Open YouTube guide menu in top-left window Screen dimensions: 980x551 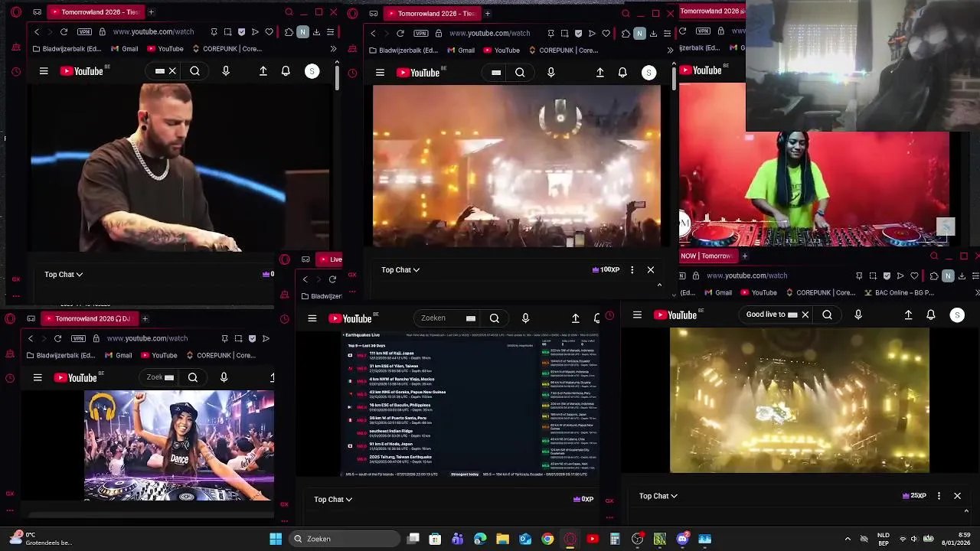tap(44, 71)
